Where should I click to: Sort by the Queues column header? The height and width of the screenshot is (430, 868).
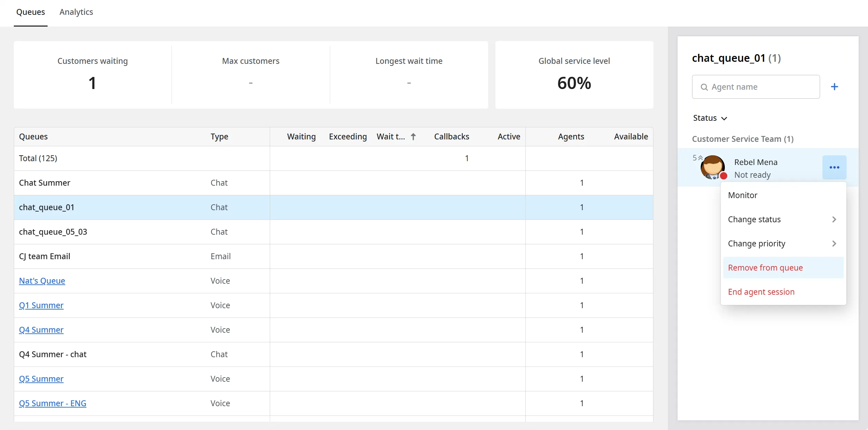[x=33, y=137]
